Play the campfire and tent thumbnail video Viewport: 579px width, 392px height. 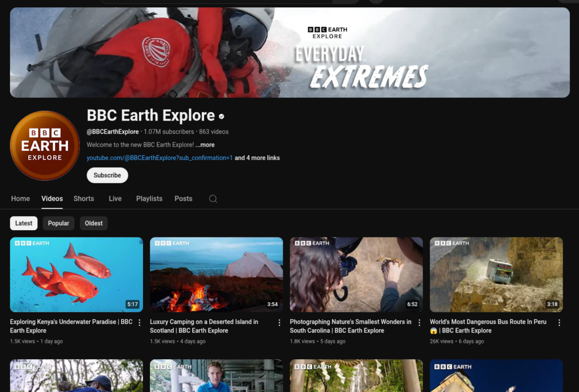217,274
